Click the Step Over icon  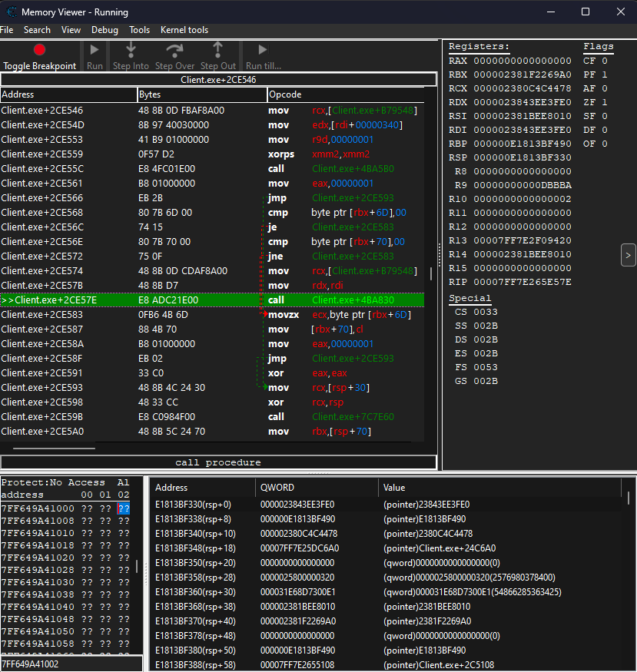[174, 50]
